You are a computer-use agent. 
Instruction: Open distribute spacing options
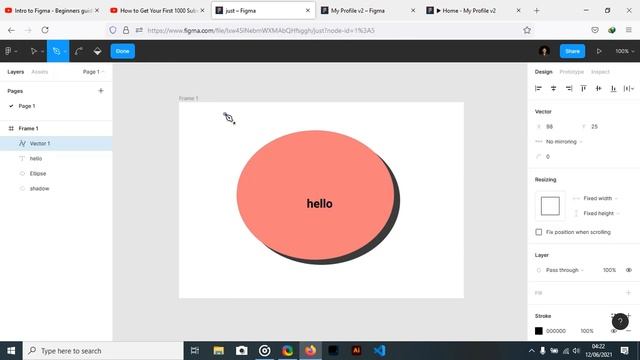[x=629, y=88]
